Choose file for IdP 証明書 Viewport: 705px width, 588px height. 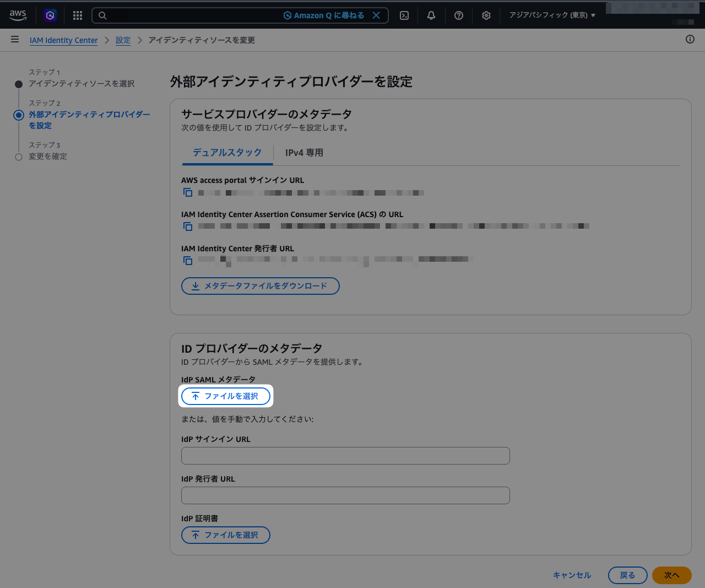pyautogui.click(x=226, y=535)
